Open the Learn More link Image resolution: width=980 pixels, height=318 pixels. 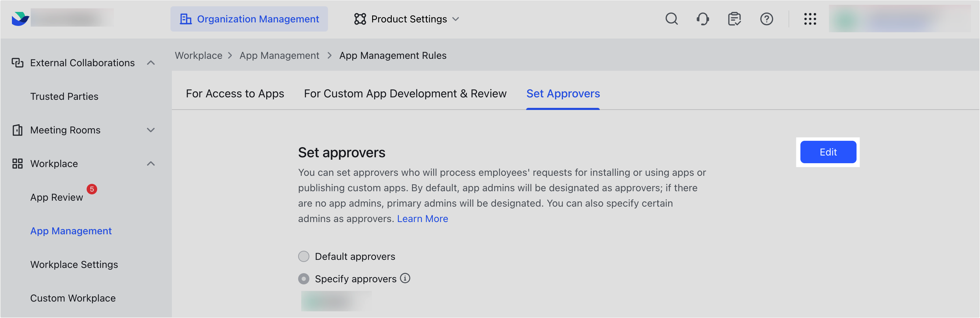point(422,219)
